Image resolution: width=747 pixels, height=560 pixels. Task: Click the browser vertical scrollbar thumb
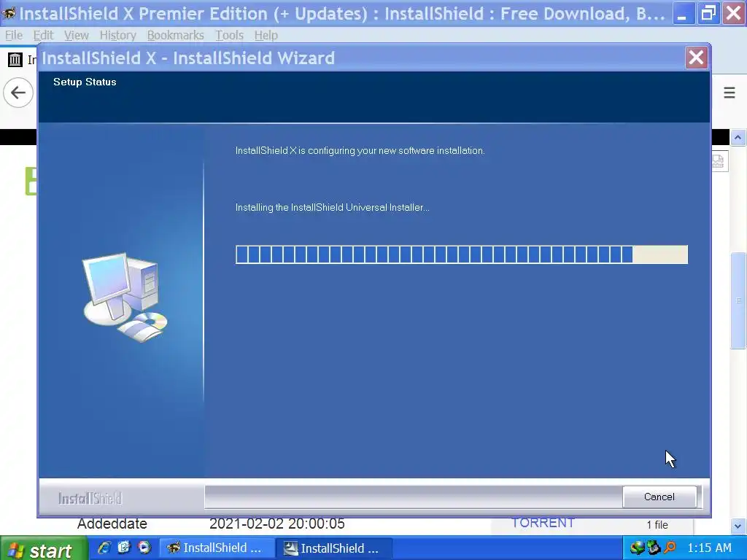[738, 301]
